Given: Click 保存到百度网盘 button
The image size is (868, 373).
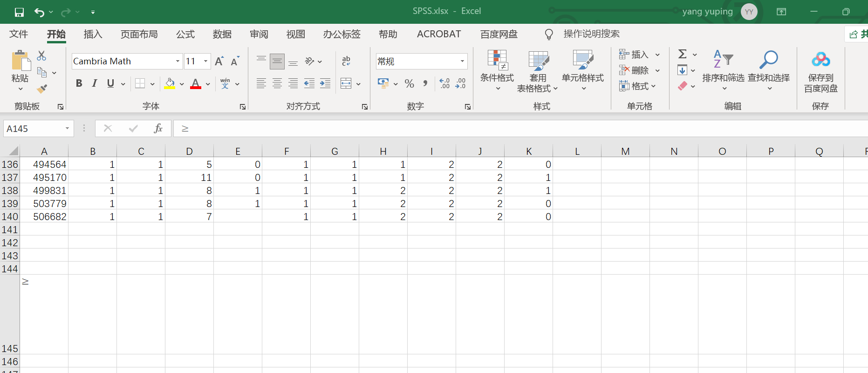Looking at the screenshot, I should [821, 72].
